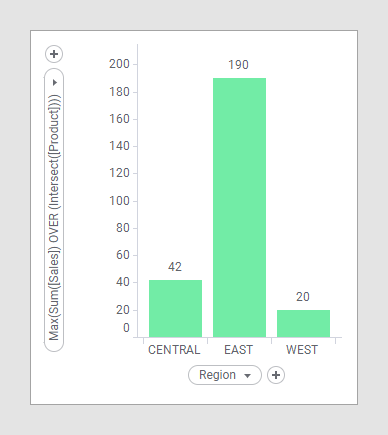Click the 160 tick on the Y-axis
388x435 pixels.
[119, 119]
